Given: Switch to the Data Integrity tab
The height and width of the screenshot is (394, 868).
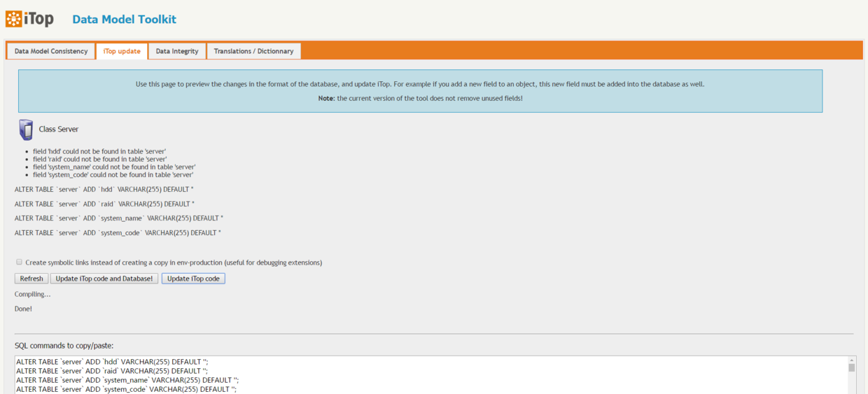Looking at the screenshot, I should 177,51.
